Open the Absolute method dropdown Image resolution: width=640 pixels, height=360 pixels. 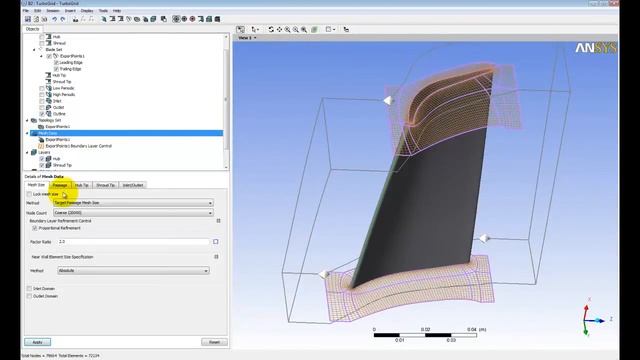pos(133,271)
